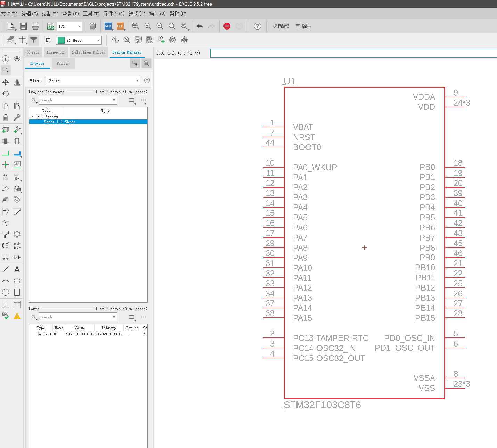Collapse the All Sheets tree node
Image resolution: width=497 pixels, height=448 pixels.
(33, 117)
